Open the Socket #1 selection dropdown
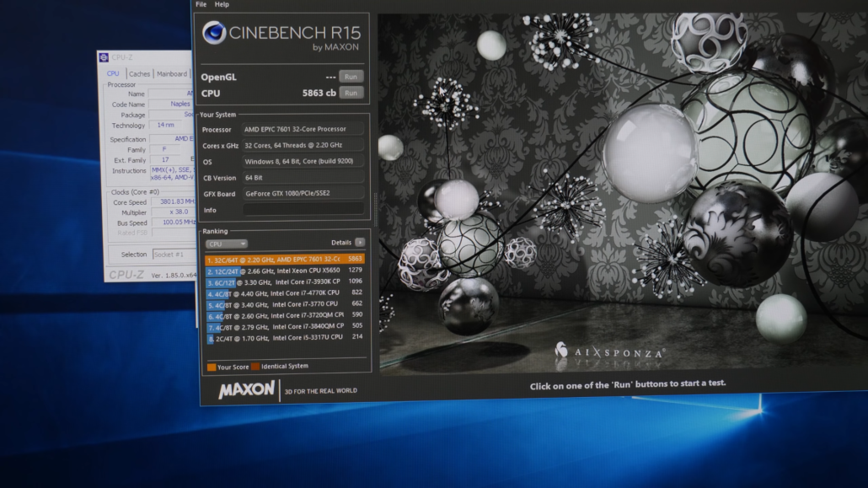 (x=172, y=255)
